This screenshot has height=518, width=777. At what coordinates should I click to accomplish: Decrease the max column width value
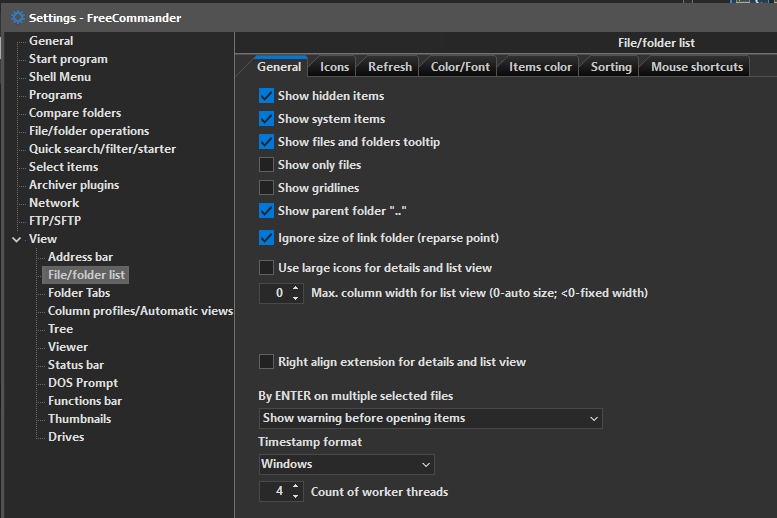pos(296,298)
